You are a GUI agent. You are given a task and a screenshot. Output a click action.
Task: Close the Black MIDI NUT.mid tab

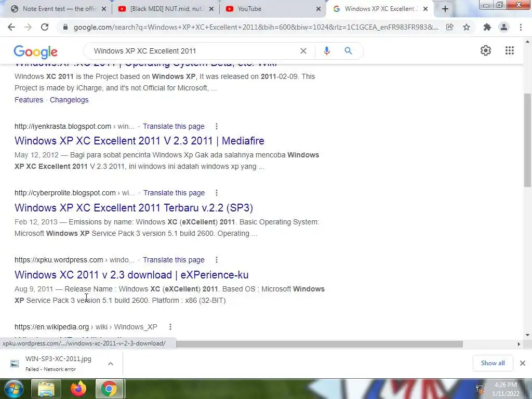click(211, 9)
